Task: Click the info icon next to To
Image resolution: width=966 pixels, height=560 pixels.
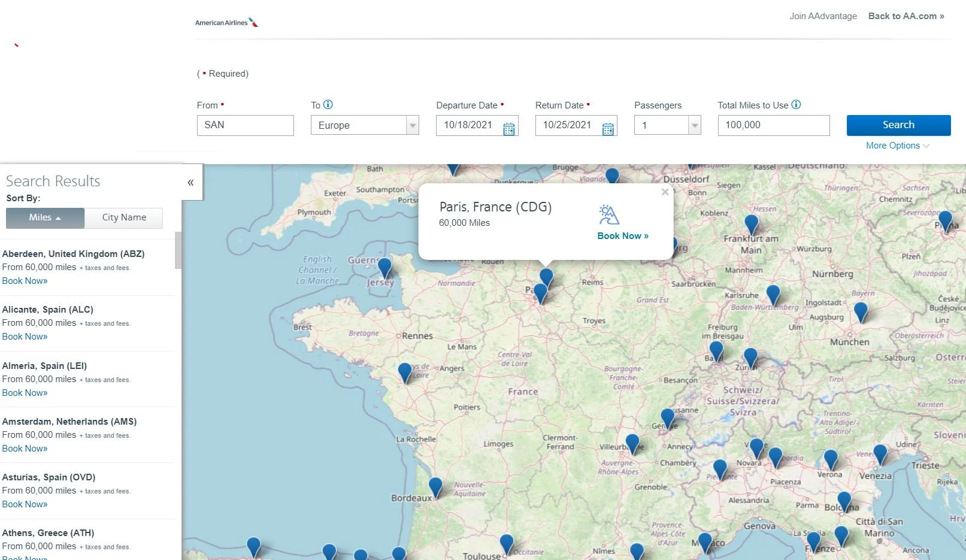Action: click(x=328, y=104)
